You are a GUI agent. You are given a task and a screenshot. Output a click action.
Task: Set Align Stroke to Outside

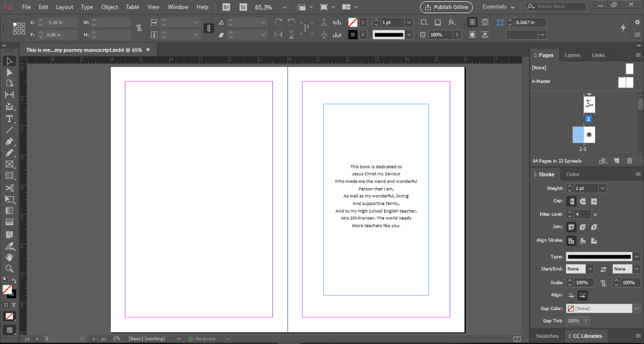[x=593, y=240]
